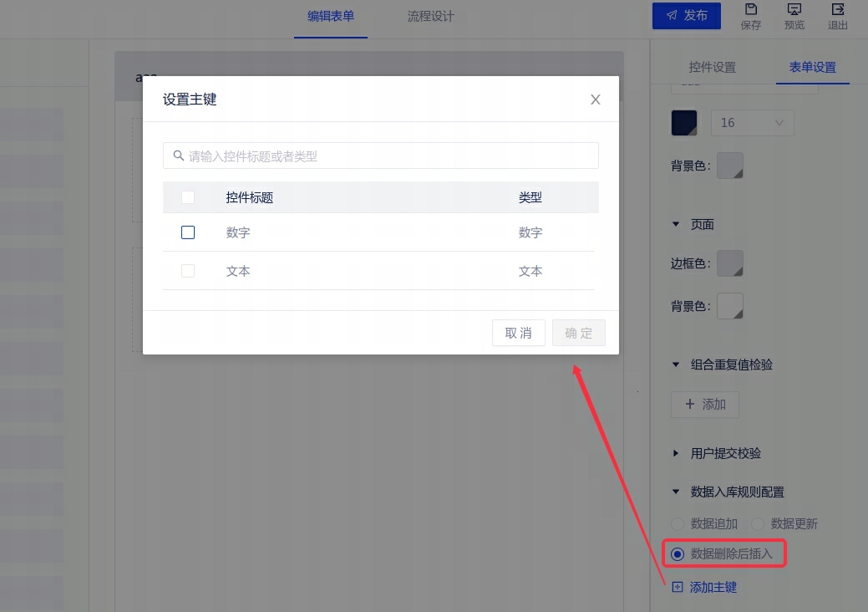The height and width of the screenshot is (612, 868).
Task: Switch to the 控件设置 tab
Action: coord(712,67)
